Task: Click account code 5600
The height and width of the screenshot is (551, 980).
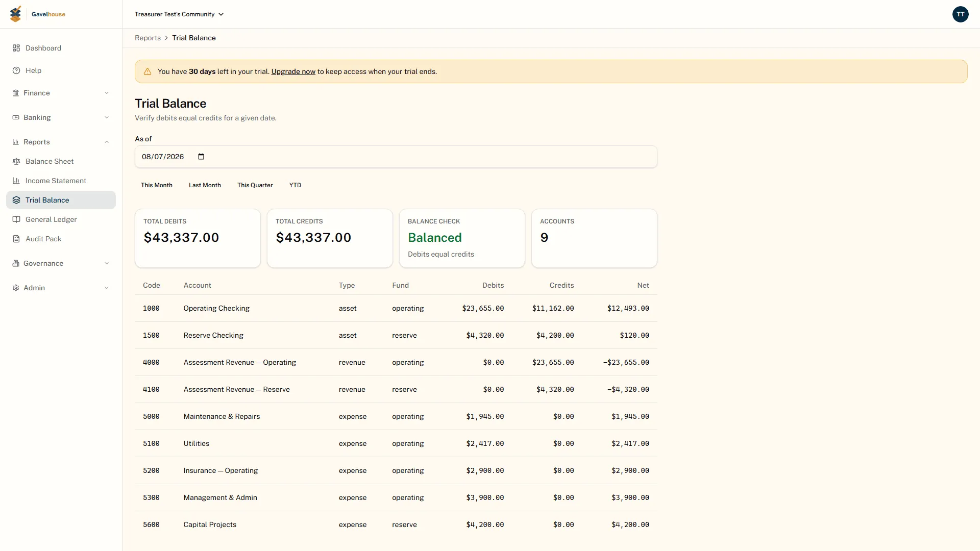Action: click(x=151, y=524)
